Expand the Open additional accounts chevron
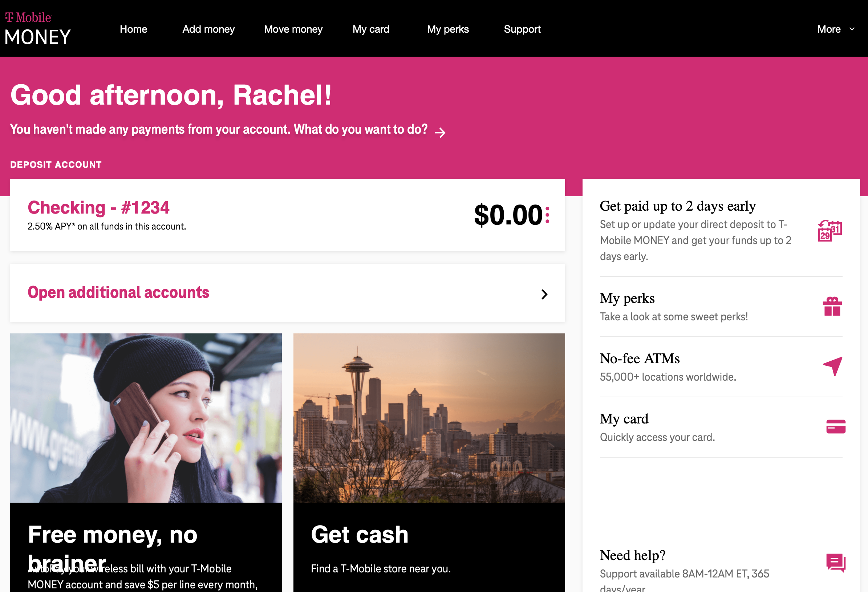Screen dimensions: 868x592 tap(544, 294)
